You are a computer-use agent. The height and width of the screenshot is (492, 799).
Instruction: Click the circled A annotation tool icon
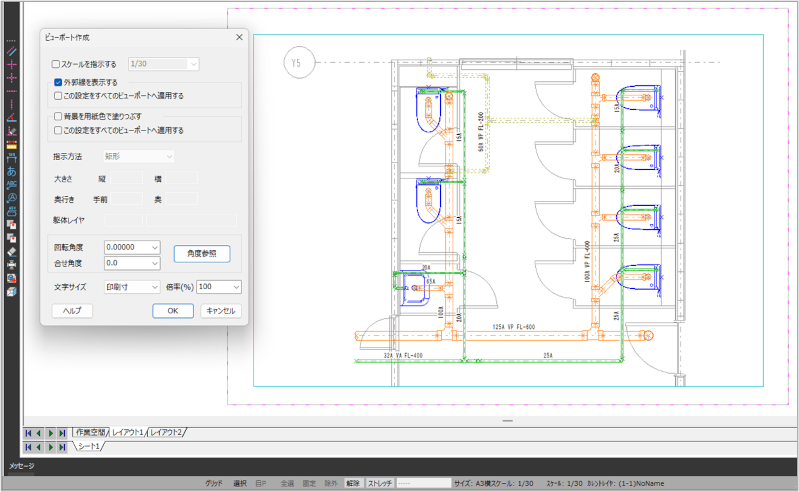[11, 197]
